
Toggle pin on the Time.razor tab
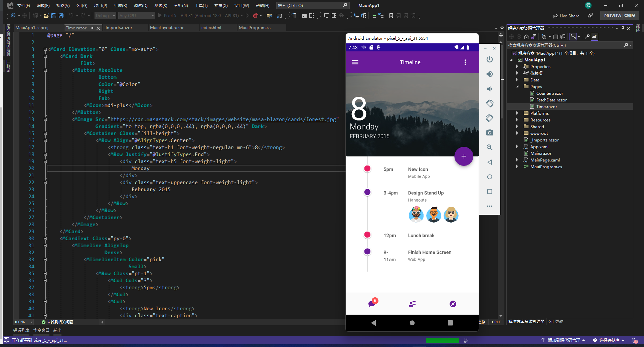pos(92,28)
